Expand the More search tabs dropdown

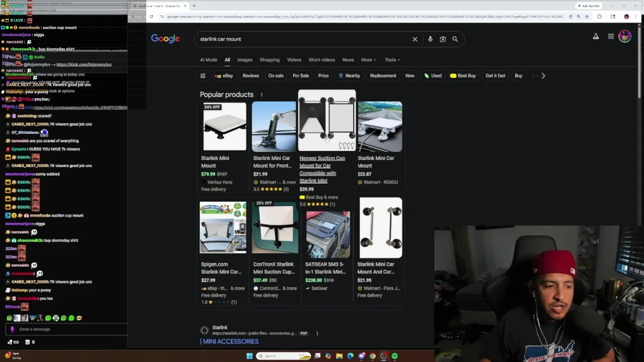click(368, 60)
